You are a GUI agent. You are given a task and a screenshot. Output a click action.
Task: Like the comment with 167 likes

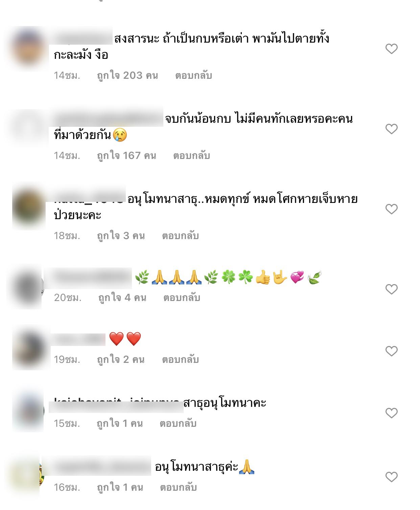pos(391,129)
